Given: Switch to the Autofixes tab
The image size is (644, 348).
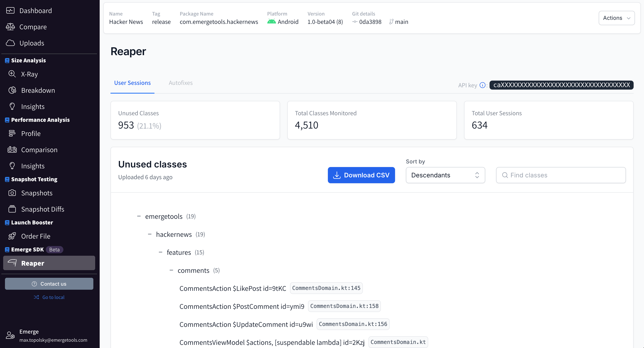Looking at the screenshot, I should [x=180, y=83].
